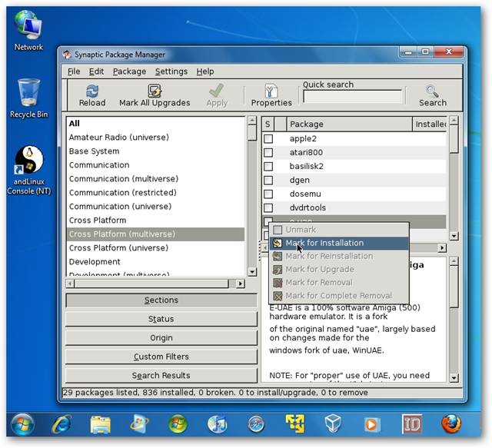Switch to the Origin filter
Screen dimensions: 492x448
coord(161,338)
